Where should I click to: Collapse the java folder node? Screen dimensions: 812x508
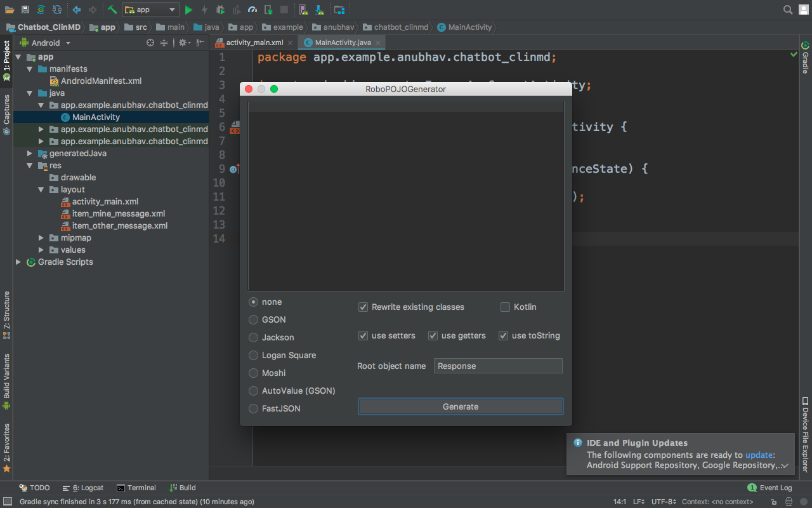click(29, 93)
